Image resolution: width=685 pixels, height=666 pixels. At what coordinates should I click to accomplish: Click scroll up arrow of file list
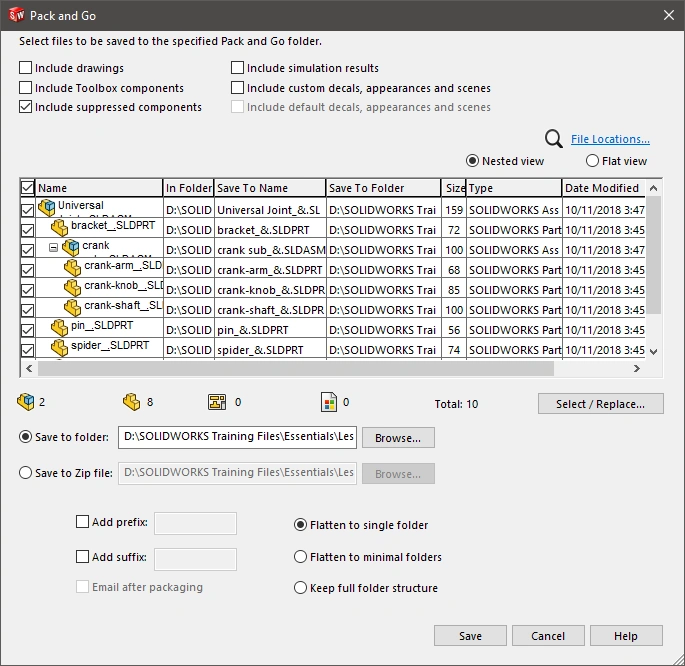[x=654, y=188]
